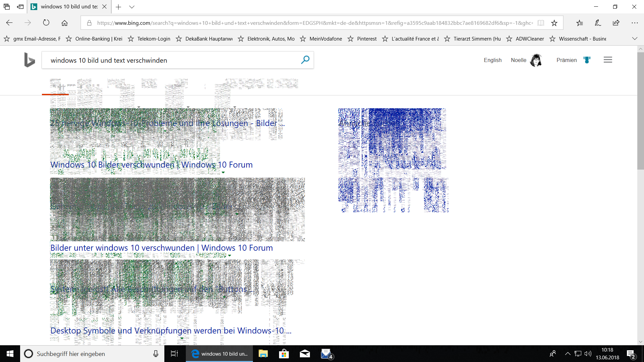Share this page icon

(x=616, y=23)
